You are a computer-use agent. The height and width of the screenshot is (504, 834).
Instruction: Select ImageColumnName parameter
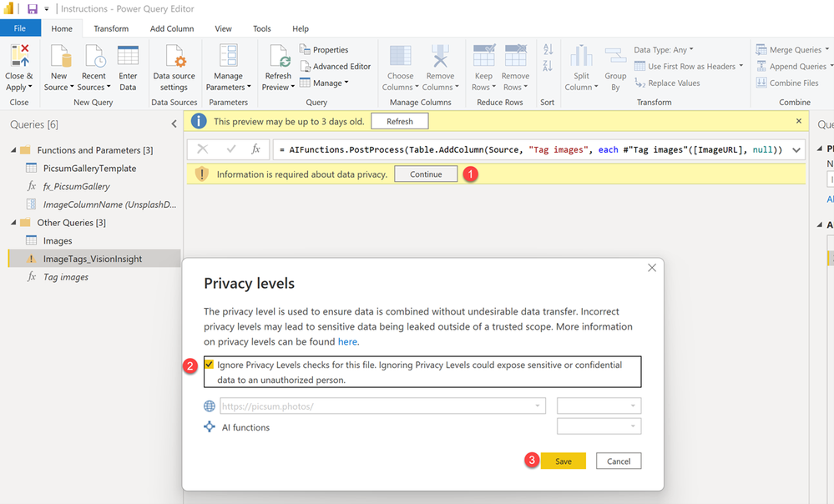coord(109,204)
